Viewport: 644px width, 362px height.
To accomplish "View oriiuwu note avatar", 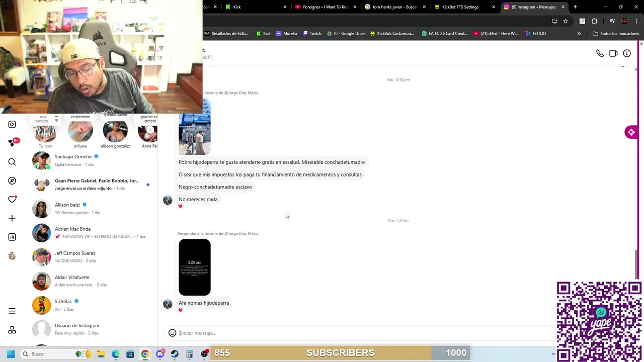I will pos(80,130).
